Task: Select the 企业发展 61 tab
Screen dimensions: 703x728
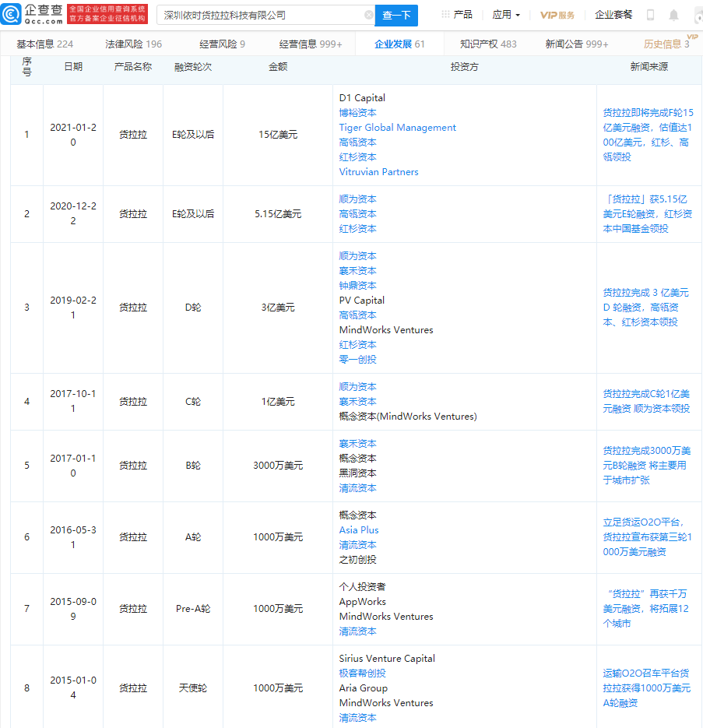Action: click(399, 44)
